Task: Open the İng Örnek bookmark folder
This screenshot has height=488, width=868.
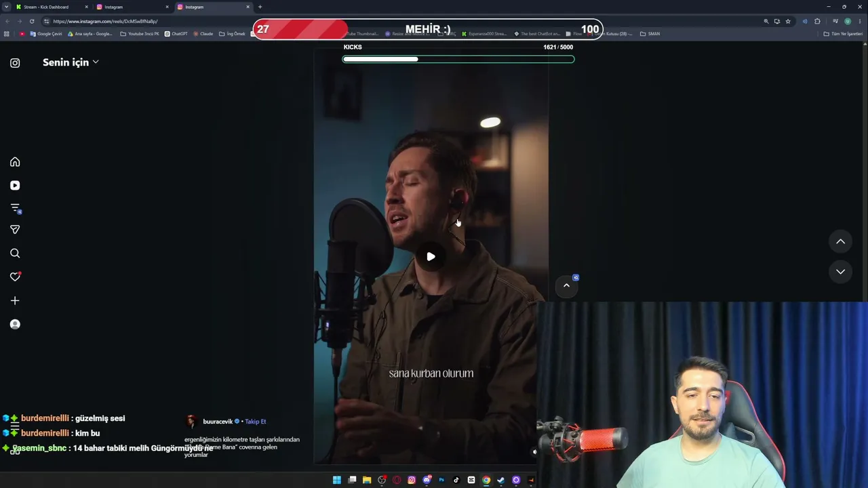Action: tap(232, 34)
